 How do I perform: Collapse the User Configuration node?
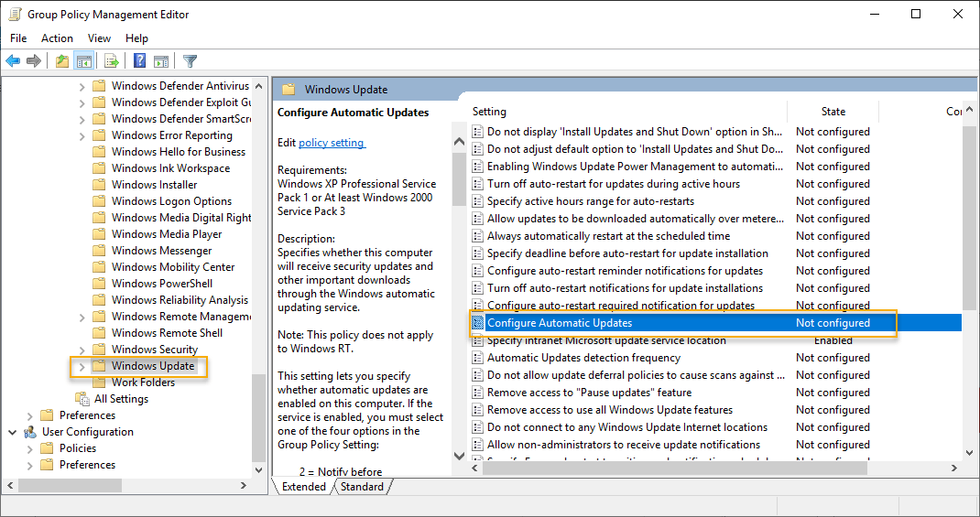tap(13, 432)
